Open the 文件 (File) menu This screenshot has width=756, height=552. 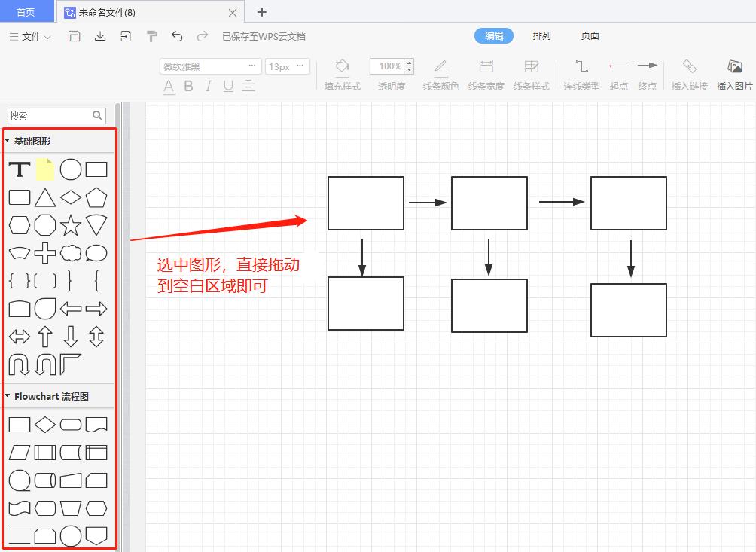click(x=29, y=35)
